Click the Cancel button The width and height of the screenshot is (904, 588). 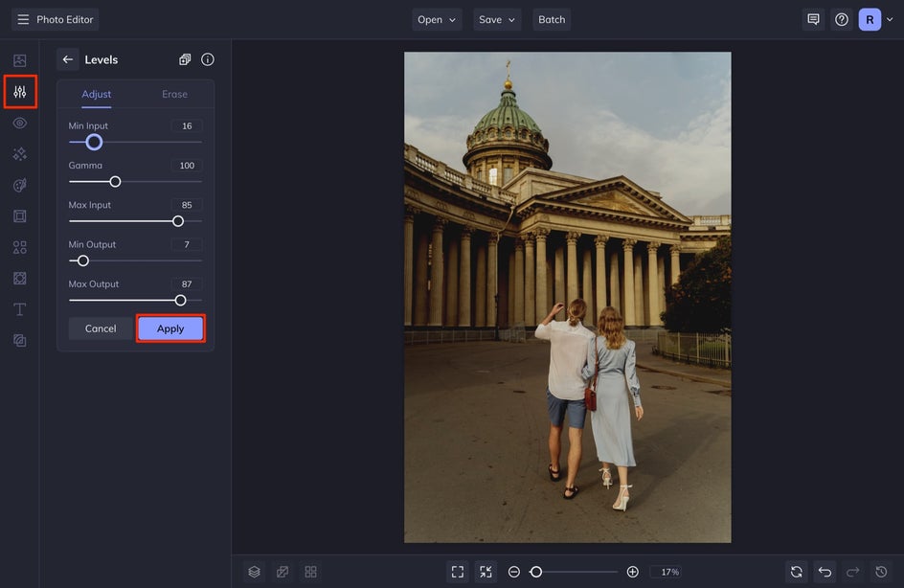point(101,328)
